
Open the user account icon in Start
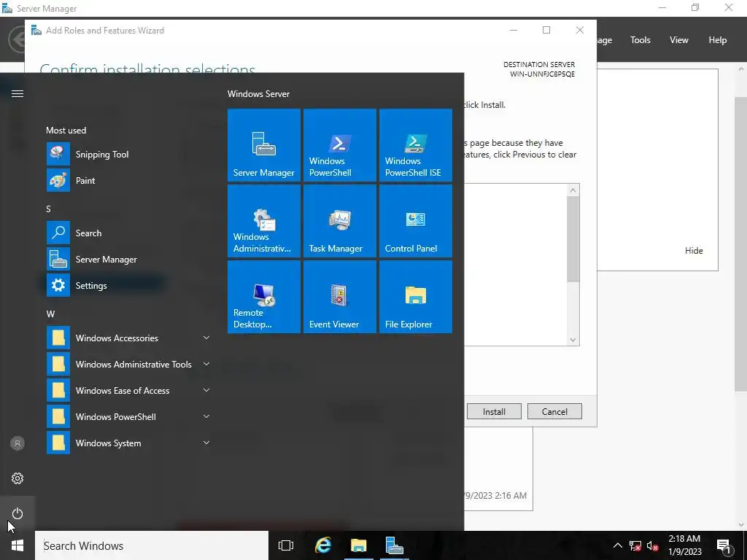pos(18,443)
